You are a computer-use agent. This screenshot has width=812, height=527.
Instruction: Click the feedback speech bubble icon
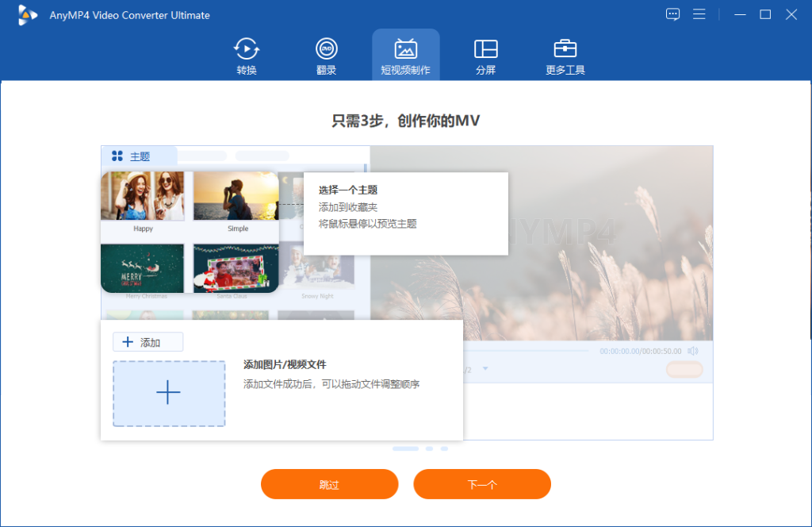672,13
